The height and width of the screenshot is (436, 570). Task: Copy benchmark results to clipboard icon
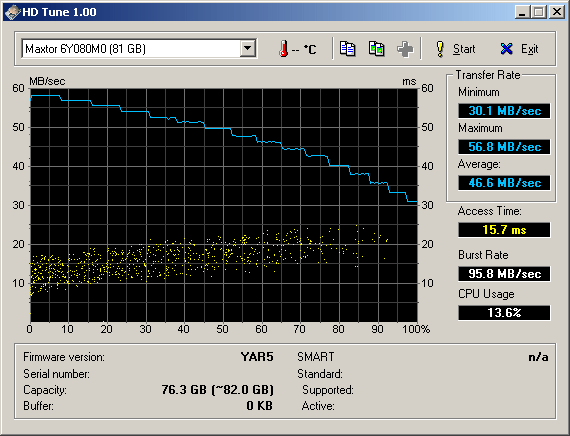point(348,49)
